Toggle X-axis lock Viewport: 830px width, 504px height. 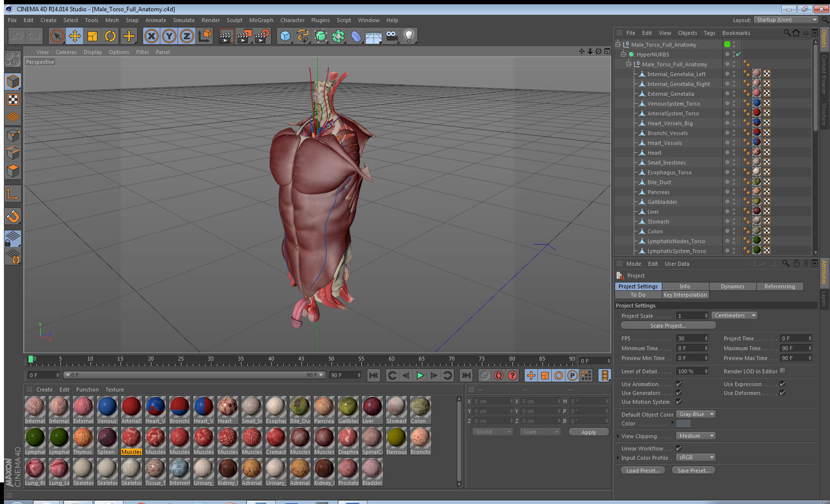pos(151,36)
